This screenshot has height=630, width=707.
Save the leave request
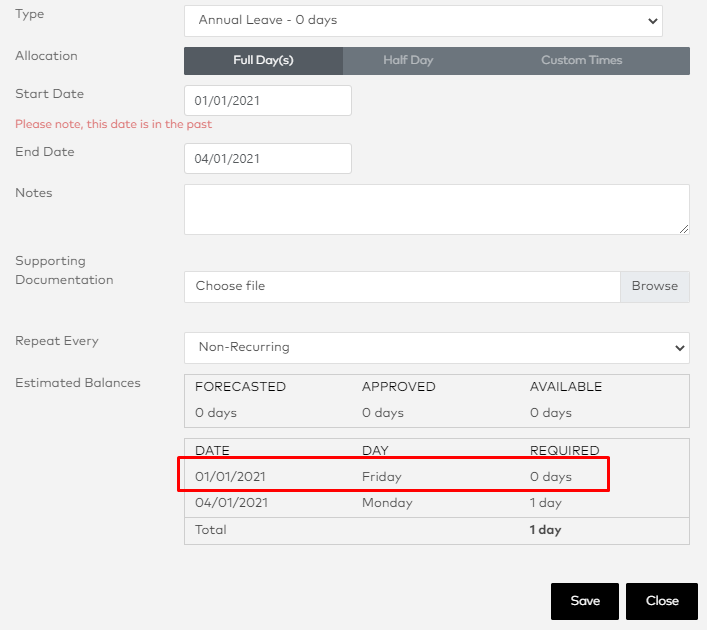point(585,601)
